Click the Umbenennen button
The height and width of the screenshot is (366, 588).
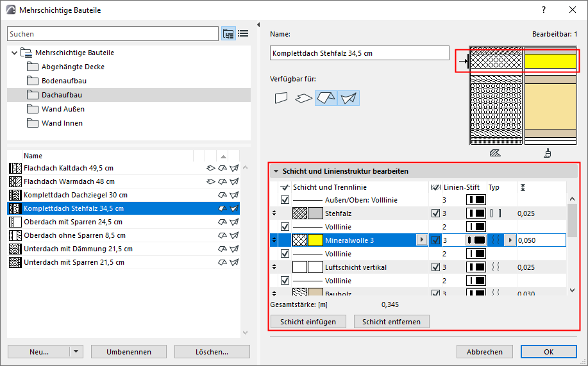pyautogui.click(x=129, y=352)
